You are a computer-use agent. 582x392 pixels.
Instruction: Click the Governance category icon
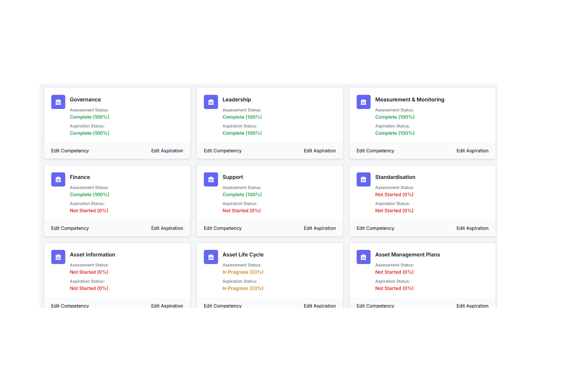58,102
